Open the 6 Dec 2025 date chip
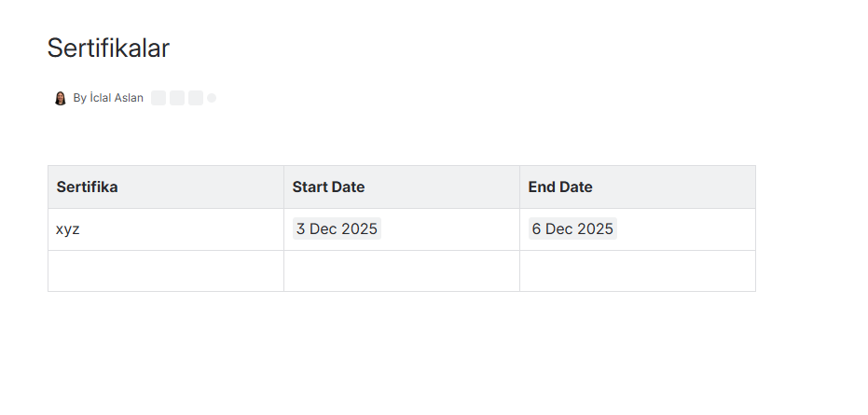Viewport: 868px width, 415px height. point(572,228)
